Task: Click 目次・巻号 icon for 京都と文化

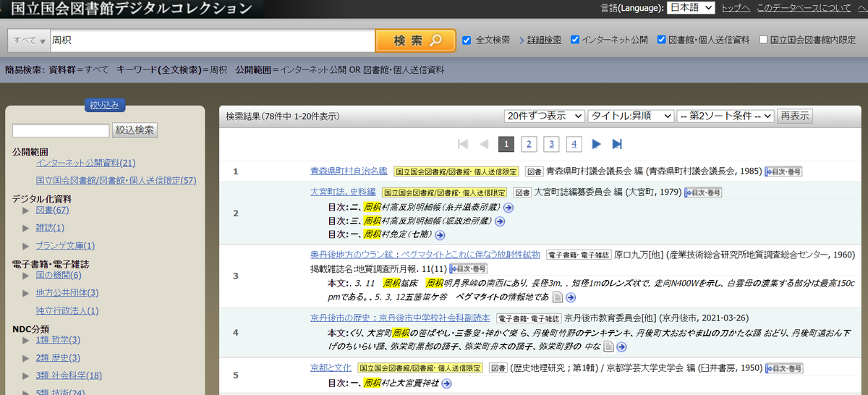Action: [x=784, y=368]
